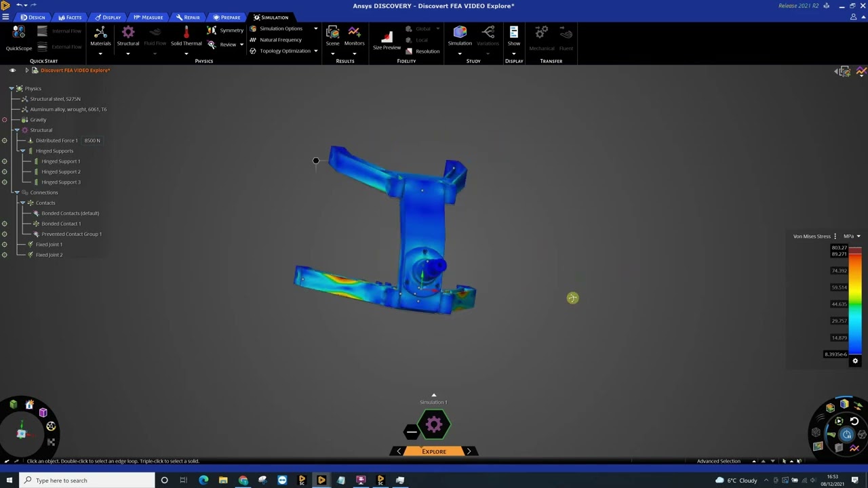
Task: Toggle Gravity suppression marker
Action: pos(4,120)
